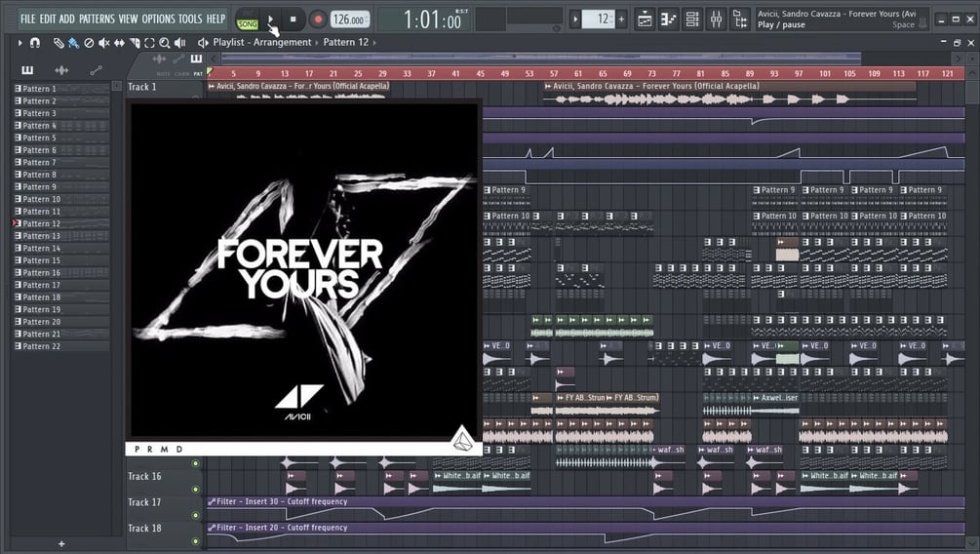
Task: Click the Track 1 header
Action: click(x=165, y=88)
